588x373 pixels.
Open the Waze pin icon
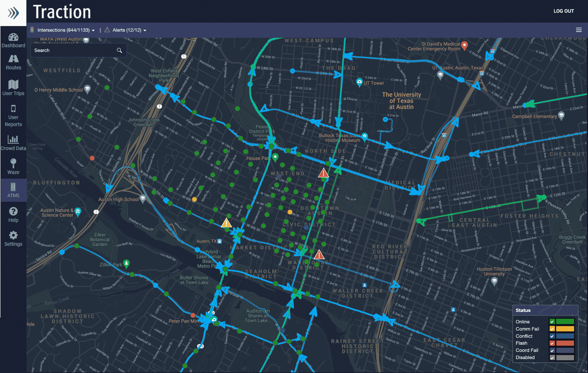(x=13, y=163)
